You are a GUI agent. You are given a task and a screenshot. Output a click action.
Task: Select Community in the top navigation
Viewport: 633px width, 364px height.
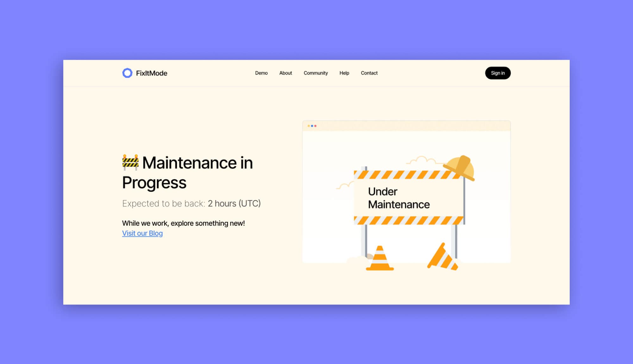pos(316,73)
